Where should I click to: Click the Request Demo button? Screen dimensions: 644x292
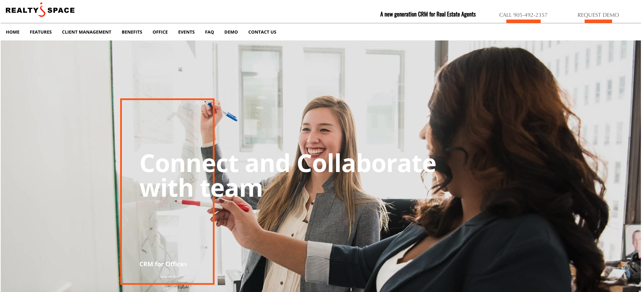[598, 15]
